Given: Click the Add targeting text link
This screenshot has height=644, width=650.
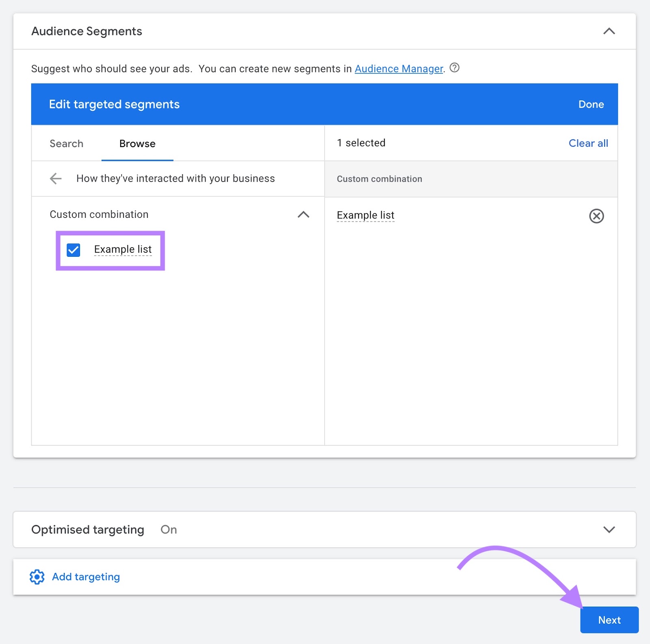Looking at the screenshot, I should point(86,577).
